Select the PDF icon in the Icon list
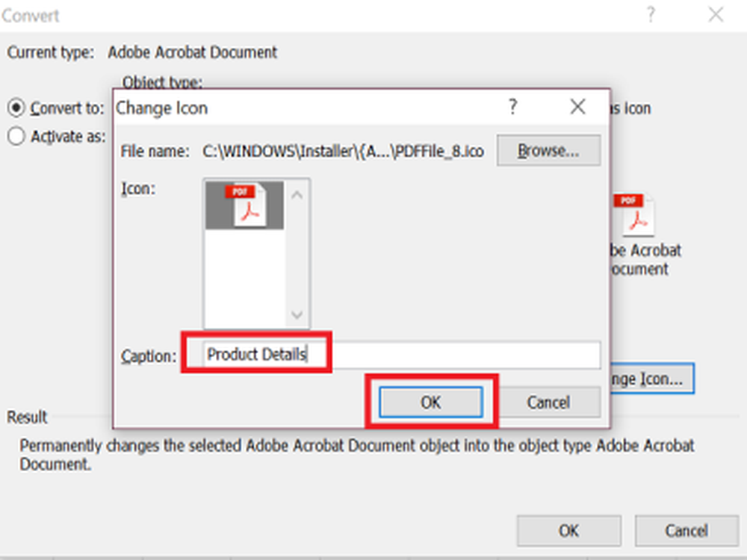Screen dimensions: 747x560 click(x=244, y=205)
